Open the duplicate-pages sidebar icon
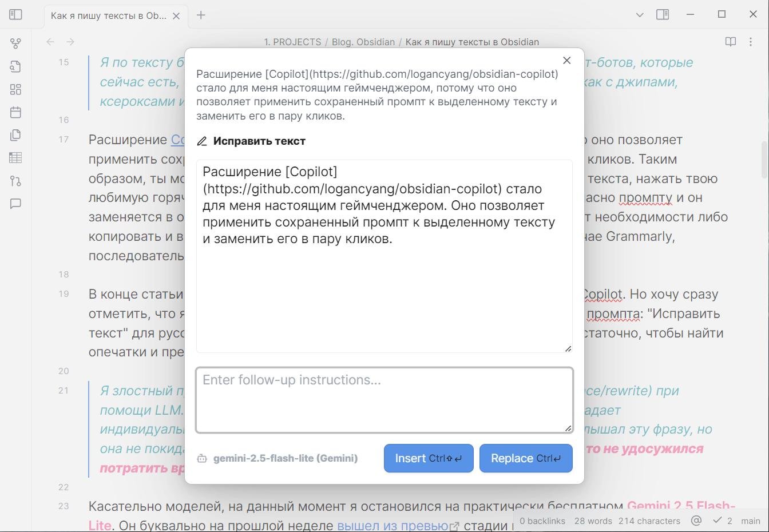This screenshot has width=769, height=532. (15, 135)
